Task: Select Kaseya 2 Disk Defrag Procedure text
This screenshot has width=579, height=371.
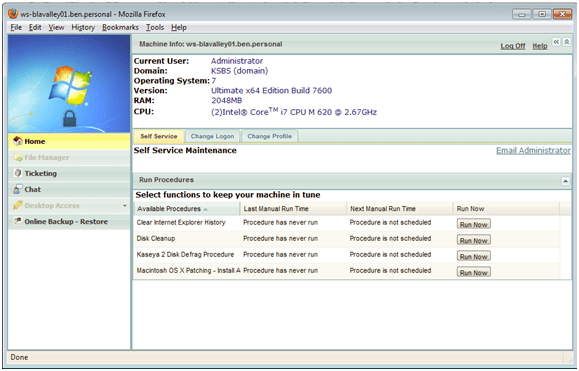Action: tap(185, 255)
